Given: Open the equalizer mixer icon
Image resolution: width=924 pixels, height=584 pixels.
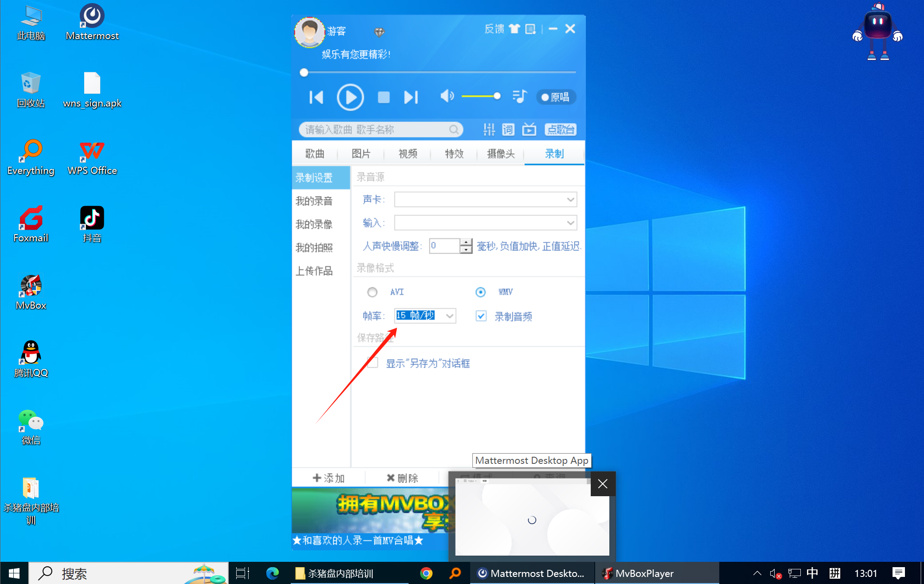Looking at the screenshot, I should [x=489, y=129].
